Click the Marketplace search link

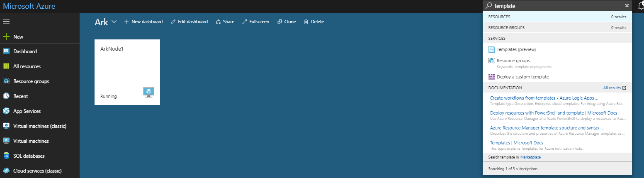(530, 157)
